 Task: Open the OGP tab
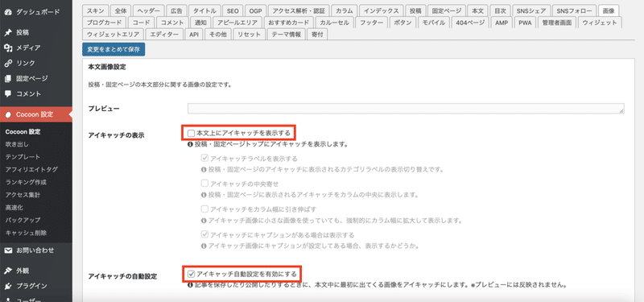[x=256, y=10]
